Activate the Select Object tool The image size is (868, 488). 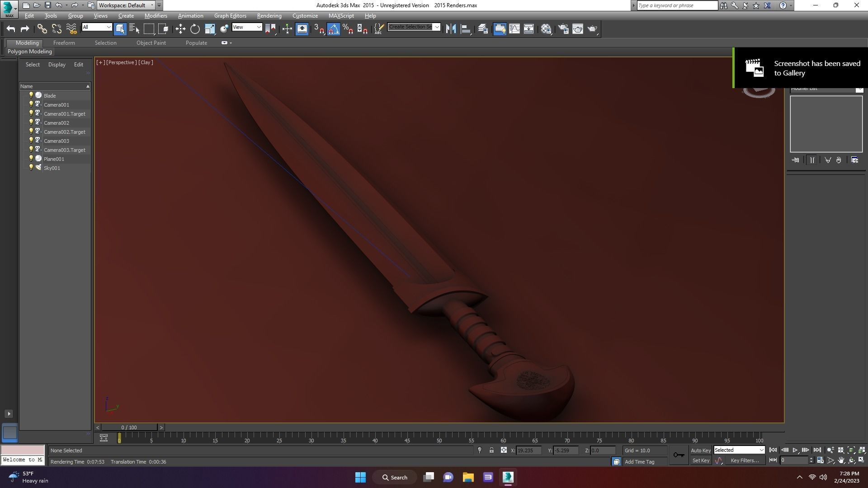pyautogui.click(x=120, y=29)
